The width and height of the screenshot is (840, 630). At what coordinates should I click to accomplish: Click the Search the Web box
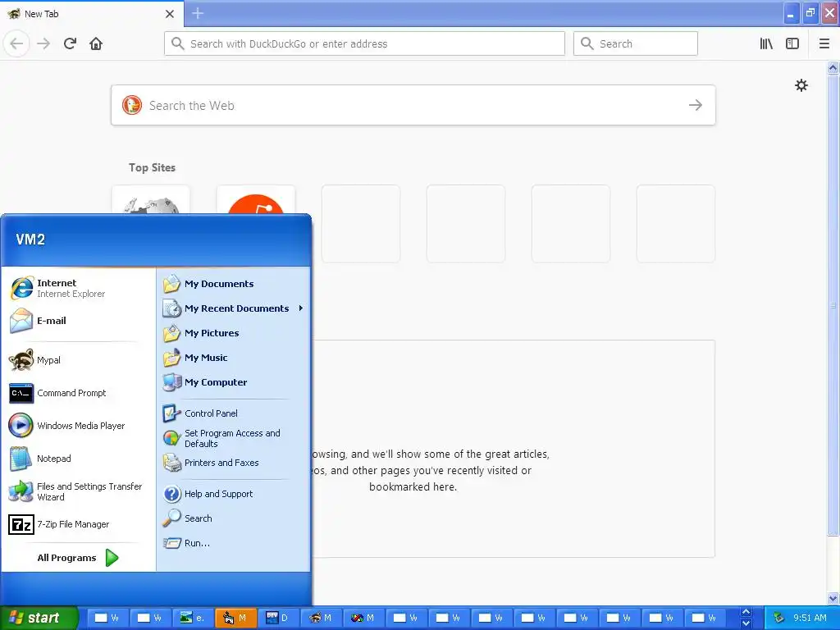click(413, 105)
